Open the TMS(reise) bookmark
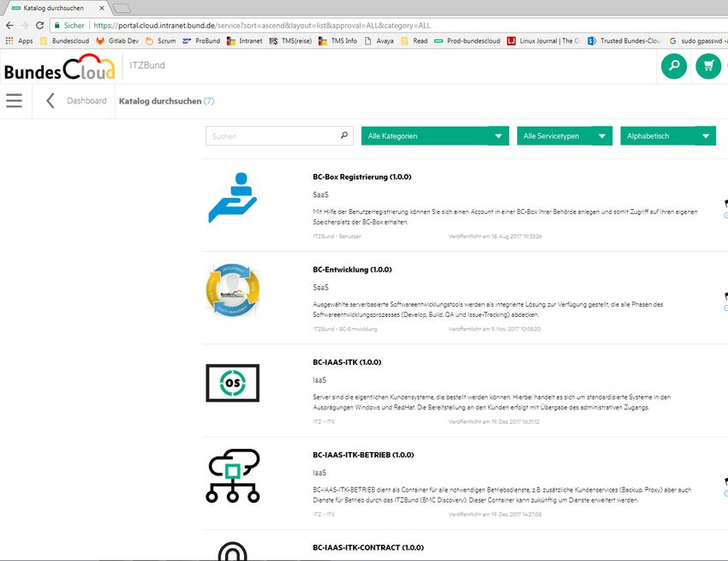This screenshot has width=728, height=561. point(290,41)
